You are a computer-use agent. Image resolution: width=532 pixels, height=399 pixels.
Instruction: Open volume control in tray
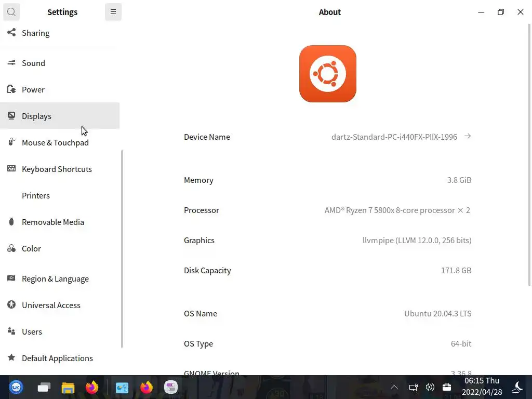point(430,387)
